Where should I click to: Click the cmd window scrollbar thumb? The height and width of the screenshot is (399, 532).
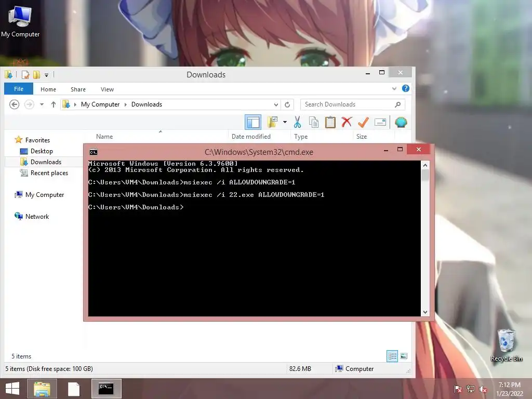pyautogui.click(x=425, y=175)
